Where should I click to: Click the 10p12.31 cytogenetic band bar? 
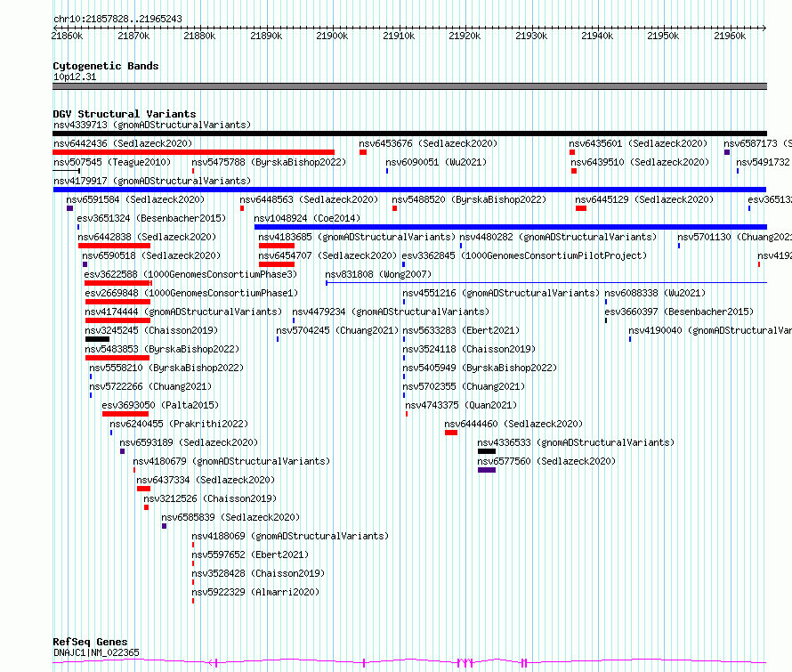coord(409,86)
